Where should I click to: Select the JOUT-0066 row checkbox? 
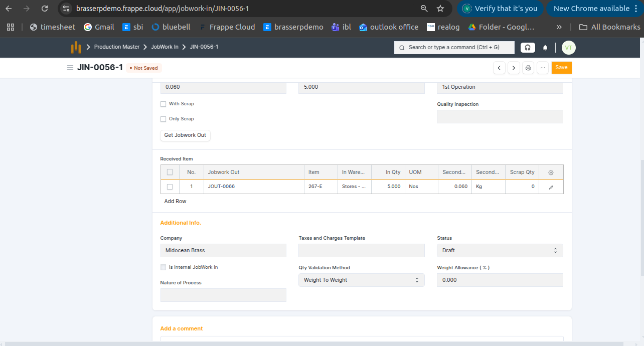170,187
